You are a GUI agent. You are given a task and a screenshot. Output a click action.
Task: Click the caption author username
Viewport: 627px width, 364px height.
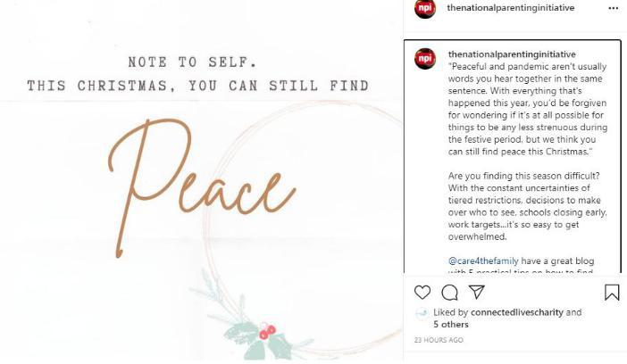(512, 54)
